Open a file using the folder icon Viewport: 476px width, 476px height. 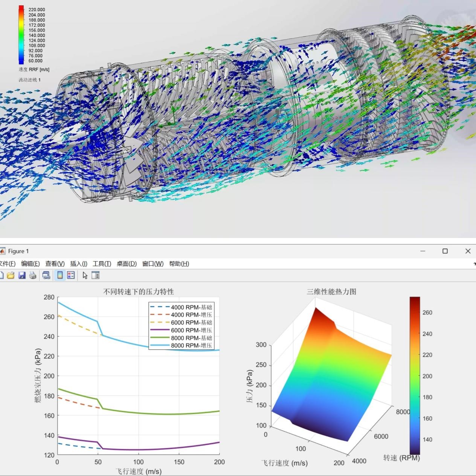click(x=11, y=275)
